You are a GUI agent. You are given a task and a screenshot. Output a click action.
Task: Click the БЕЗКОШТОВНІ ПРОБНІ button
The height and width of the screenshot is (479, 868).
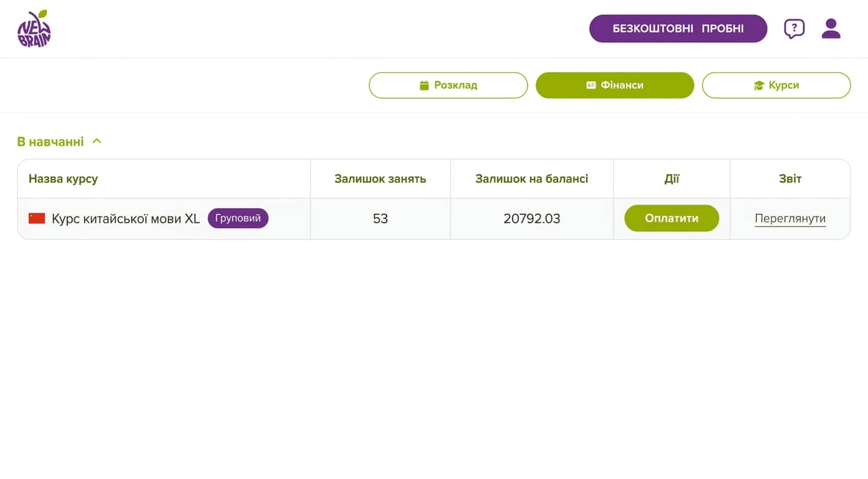[x=678, y=29]
